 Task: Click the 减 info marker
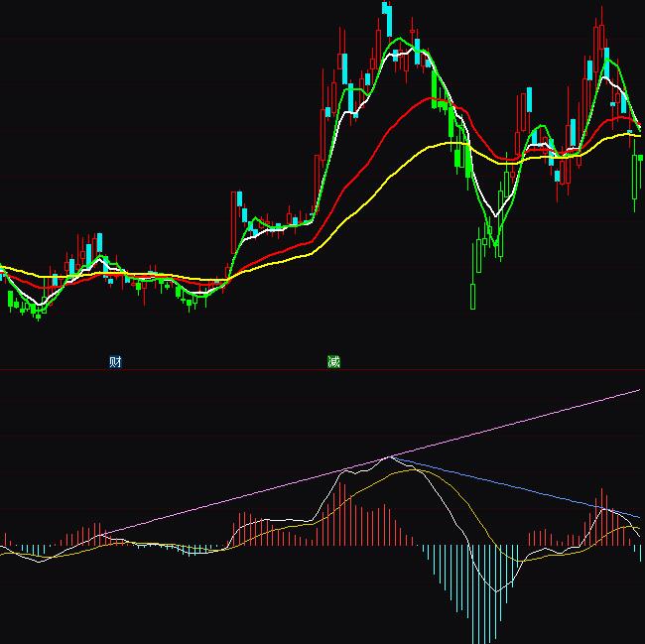click(333, 362)
